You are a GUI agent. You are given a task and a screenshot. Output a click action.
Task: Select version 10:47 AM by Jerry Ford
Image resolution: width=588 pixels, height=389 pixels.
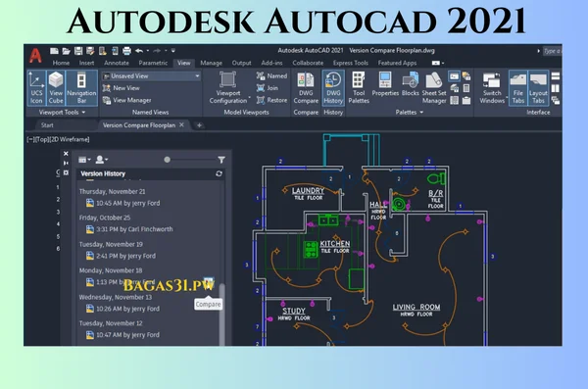tap(123, 335)
